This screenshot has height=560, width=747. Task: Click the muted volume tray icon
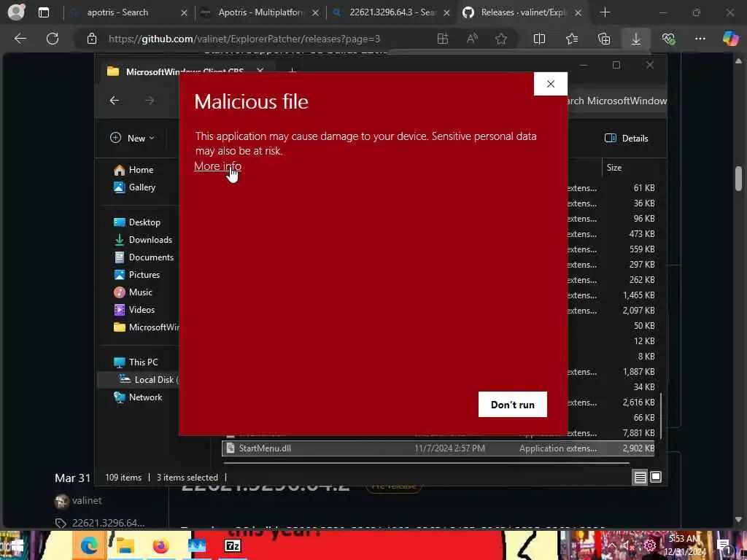click(629, 545)
